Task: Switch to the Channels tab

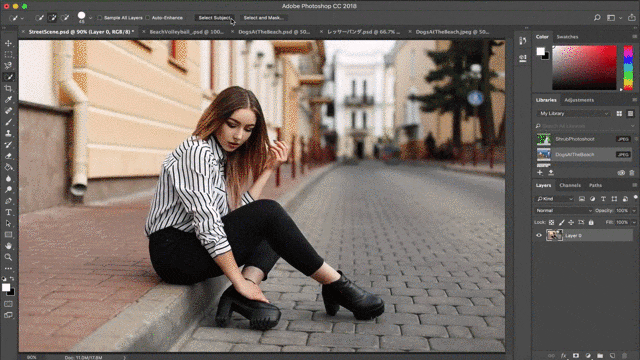Action: coord(570,185)
